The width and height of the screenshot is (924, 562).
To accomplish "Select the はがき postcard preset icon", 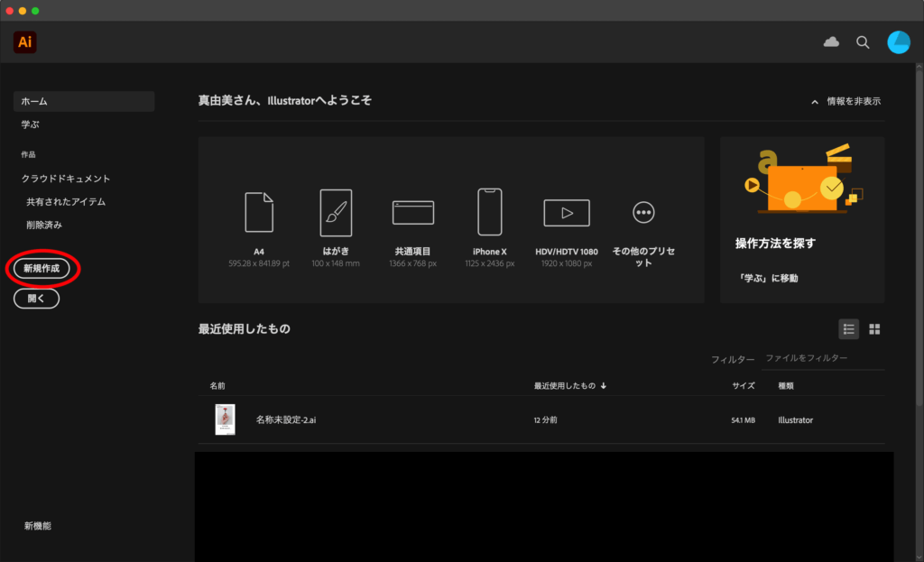I will pos(336,213).
